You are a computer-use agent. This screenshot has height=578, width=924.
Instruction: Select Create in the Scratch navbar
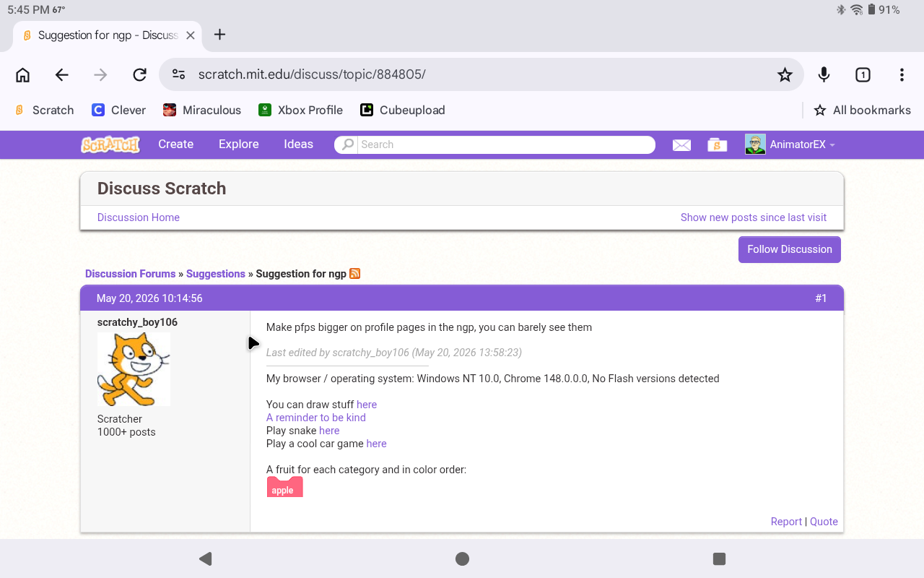176,144
